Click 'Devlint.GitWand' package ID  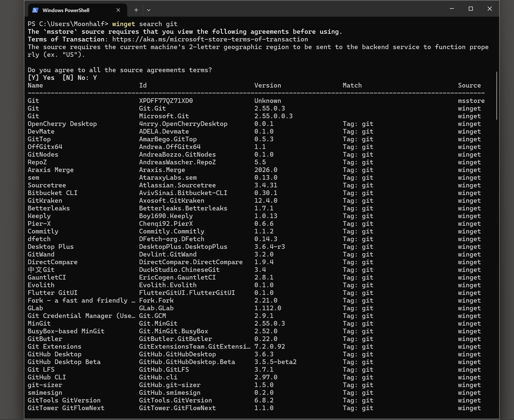(168, 254)
